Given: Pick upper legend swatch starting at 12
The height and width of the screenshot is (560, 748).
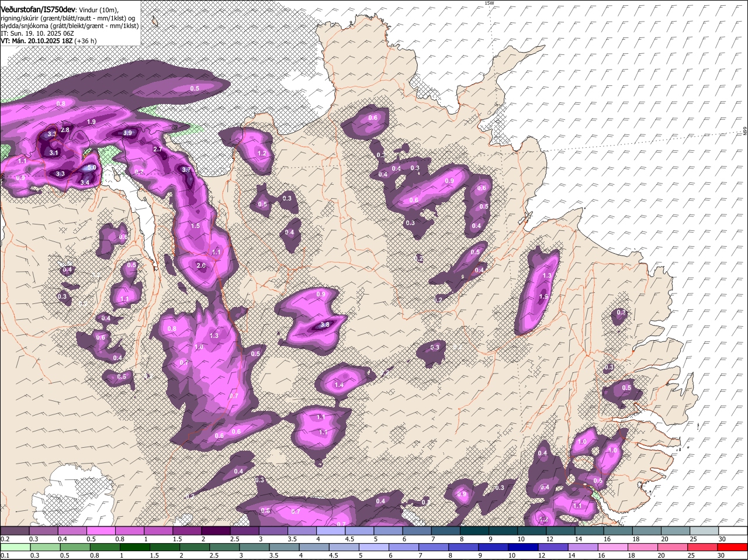Looking at the screenshot, I should [560, 530].
